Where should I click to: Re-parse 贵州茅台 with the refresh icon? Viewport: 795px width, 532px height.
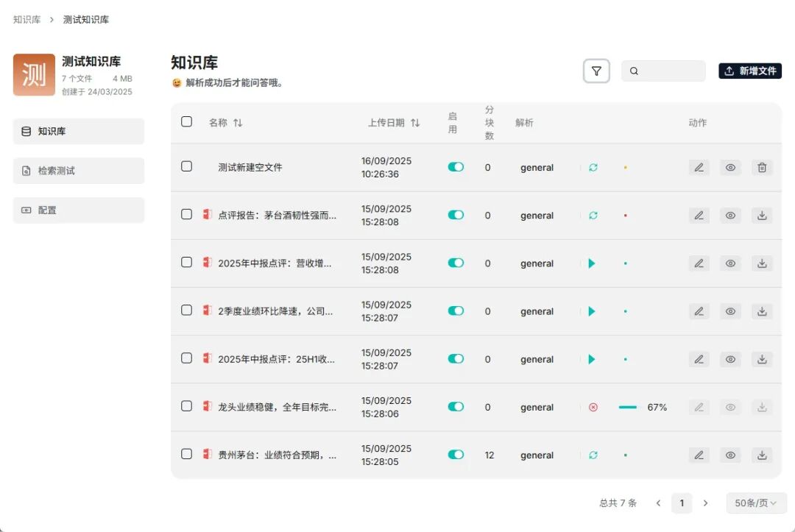[593, 455]
